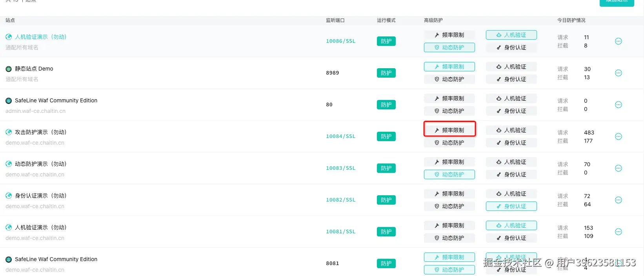The width and height of the screenshot is (644, 276).
Task: Enable 身份认证 on port 80 site
Action: 511,111
